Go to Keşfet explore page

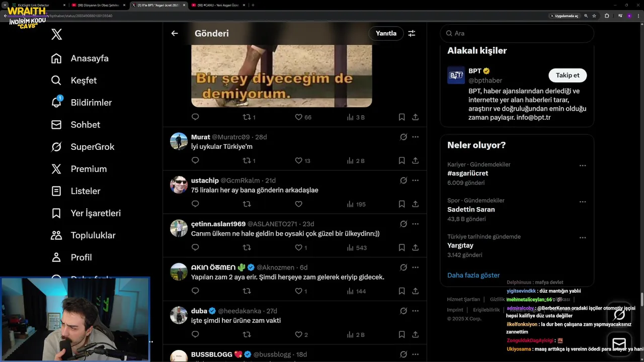click(74, 80)
